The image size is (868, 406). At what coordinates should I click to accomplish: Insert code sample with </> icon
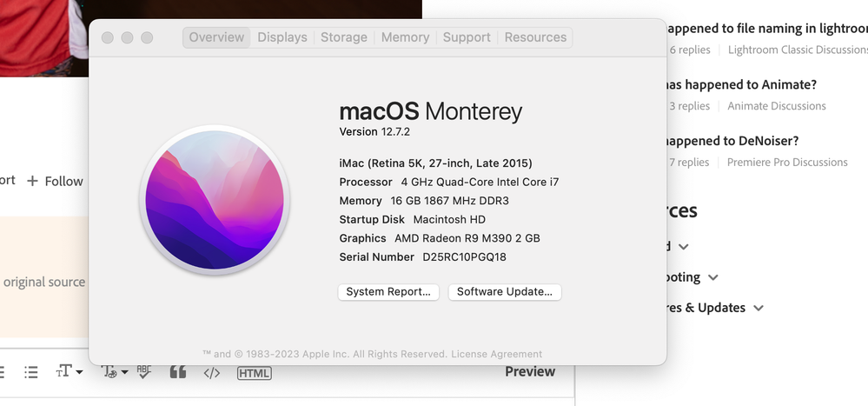click(x=211, y=373)
